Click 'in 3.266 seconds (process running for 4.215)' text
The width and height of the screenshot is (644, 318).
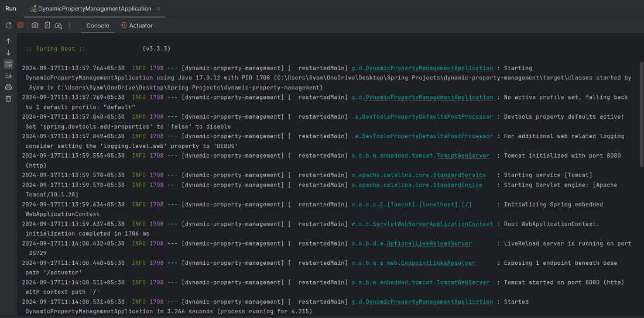point(234,312)
